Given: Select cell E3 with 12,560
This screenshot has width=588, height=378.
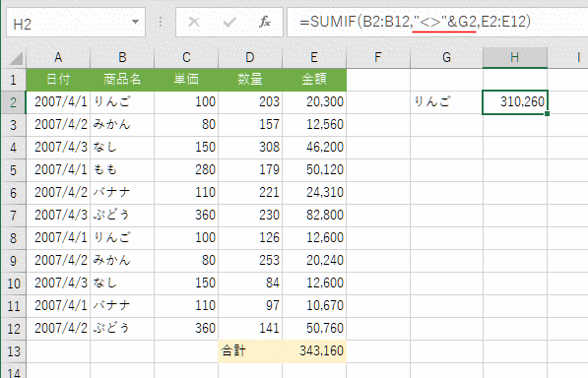Looking at the screenshot, I should click(314, 125).
